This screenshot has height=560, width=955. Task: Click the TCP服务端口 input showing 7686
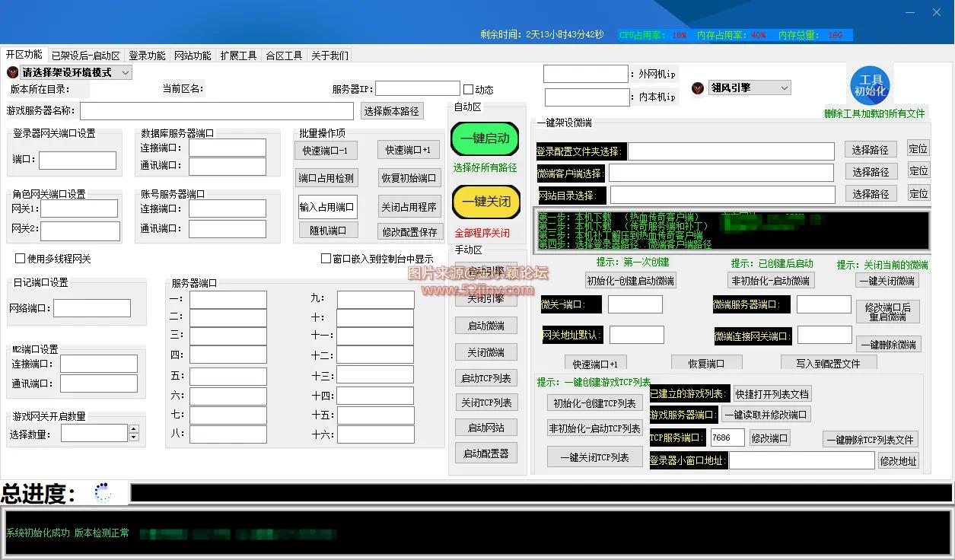point(726,437)
